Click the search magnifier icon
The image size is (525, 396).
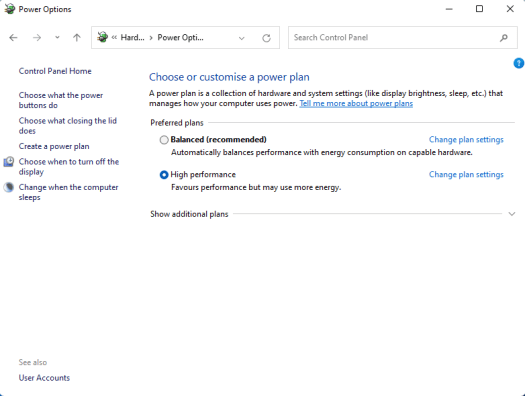[x=504, y=38]
